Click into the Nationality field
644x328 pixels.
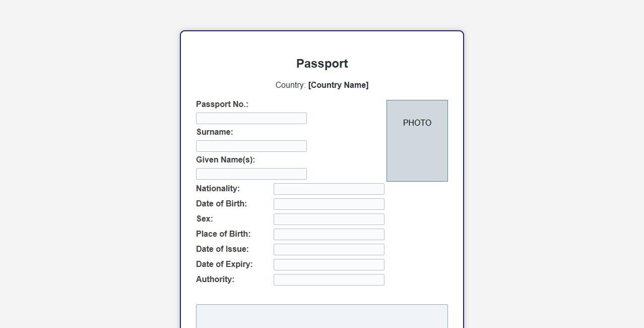pyautogui.click(x=329, y=189)
